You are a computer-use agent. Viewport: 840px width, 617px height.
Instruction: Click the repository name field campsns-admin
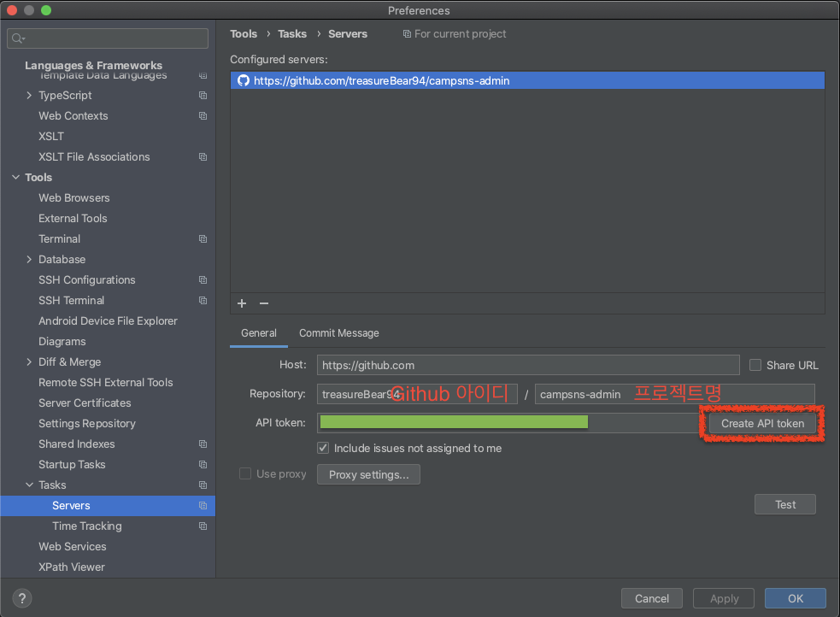pyautogui.click(x=675, y=394)
